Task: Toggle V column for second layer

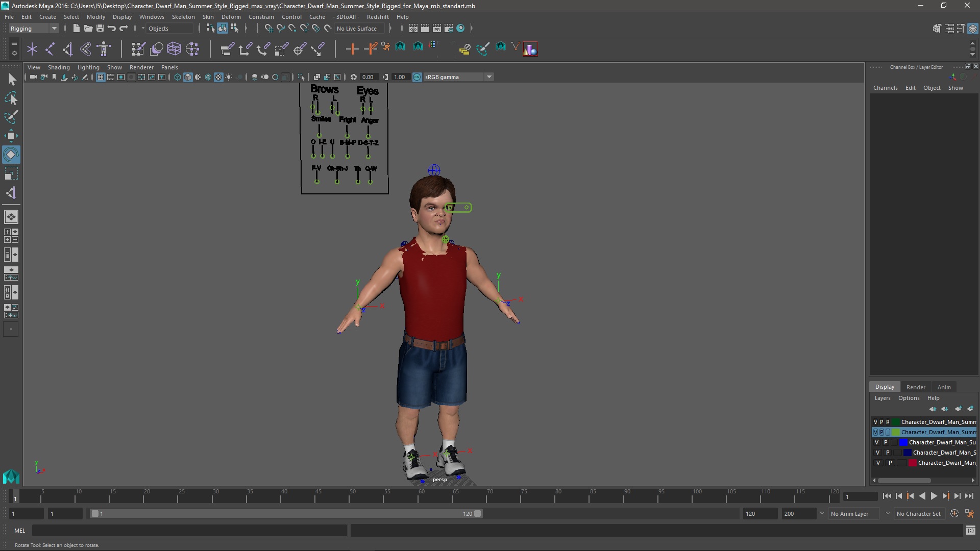Action: coord(875,431)
